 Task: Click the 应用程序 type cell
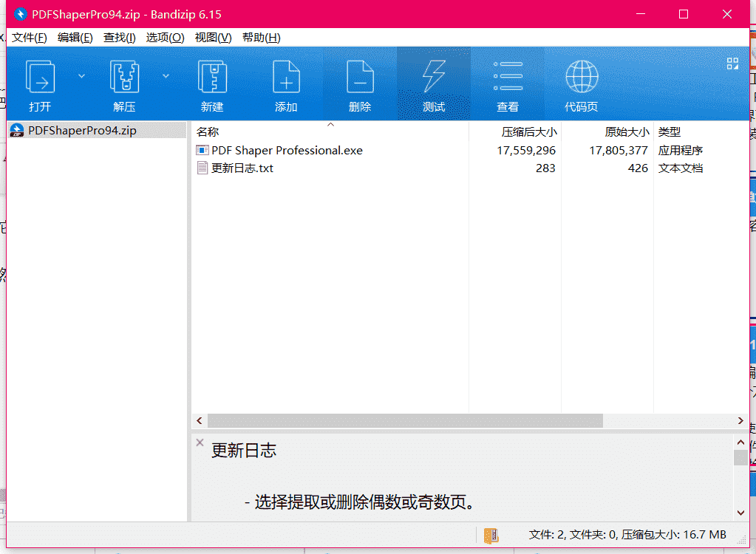[x=681, y=150]
